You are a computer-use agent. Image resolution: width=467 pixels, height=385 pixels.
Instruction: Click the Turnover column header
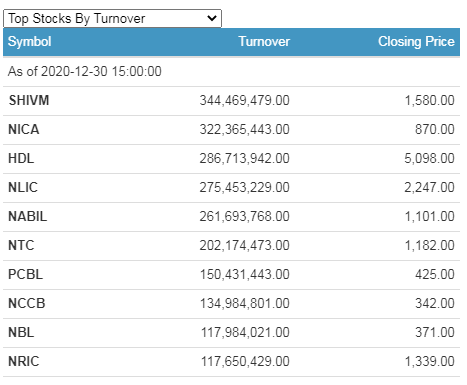(x=264, y=42)
